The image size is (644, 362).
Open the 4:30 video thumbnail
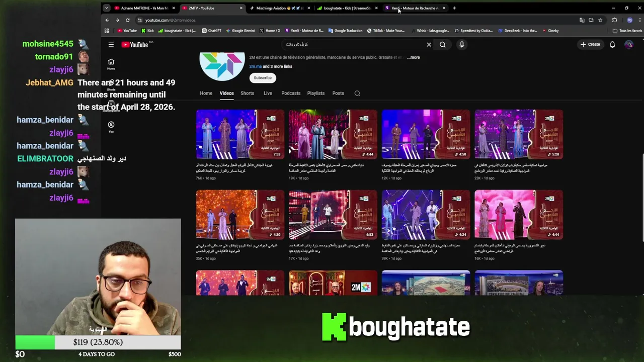(240, 215)
